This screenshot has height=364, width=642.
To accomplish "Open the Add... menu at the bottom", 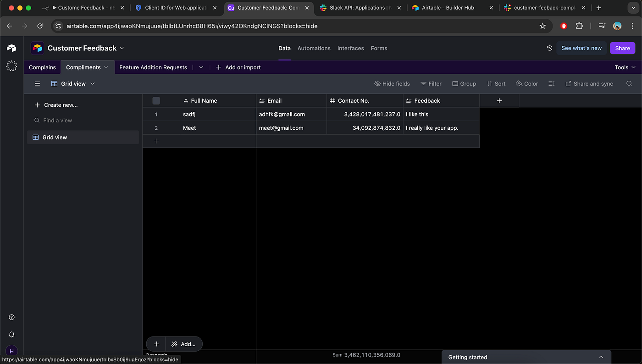I will (x=183, y=344).
